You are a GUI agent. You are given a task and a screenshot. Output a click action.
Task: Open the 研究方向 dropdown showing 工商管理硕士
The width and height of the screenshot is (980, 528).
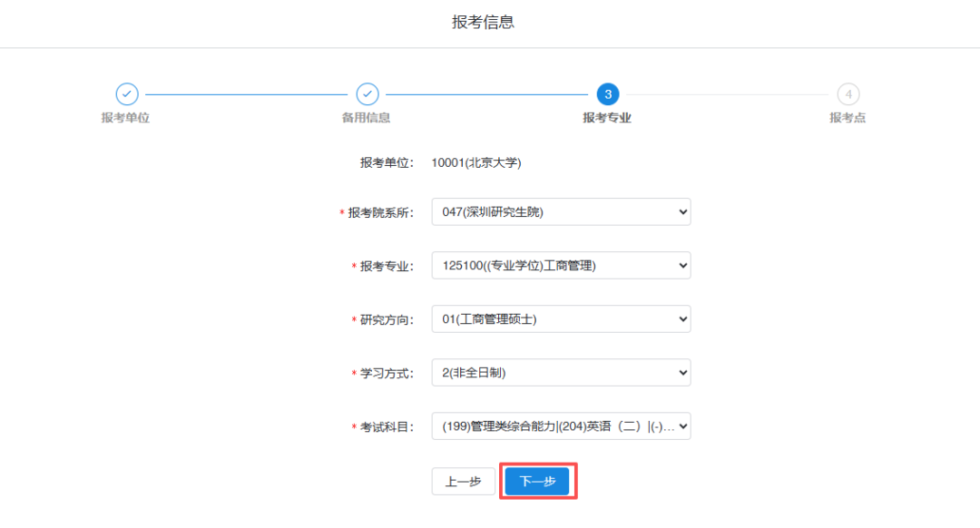(x=561, y=319)
